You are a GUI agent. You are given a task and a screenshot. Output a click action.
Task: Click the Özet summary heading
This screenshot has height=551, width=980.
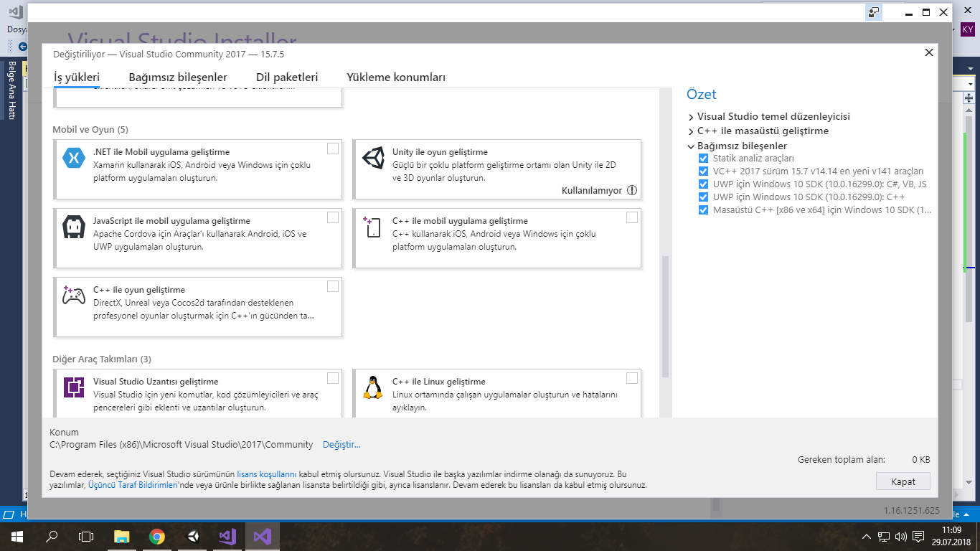point(702,94)
